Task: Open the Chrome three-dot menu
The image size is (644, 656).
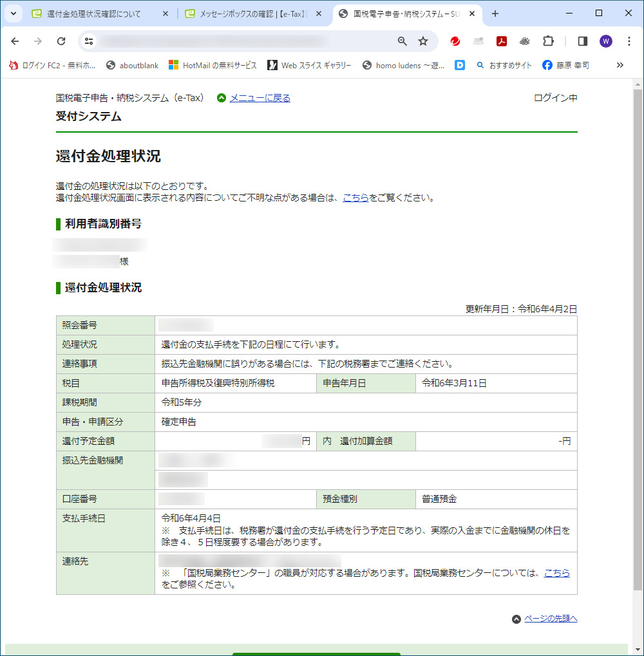Action: (x=629, y=41)
